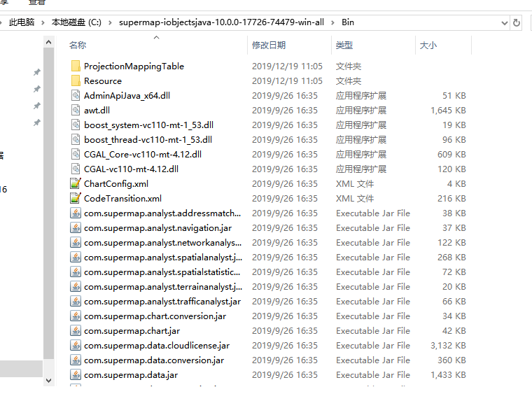Select the ChartConfig.xml file icon

(76, 183)
